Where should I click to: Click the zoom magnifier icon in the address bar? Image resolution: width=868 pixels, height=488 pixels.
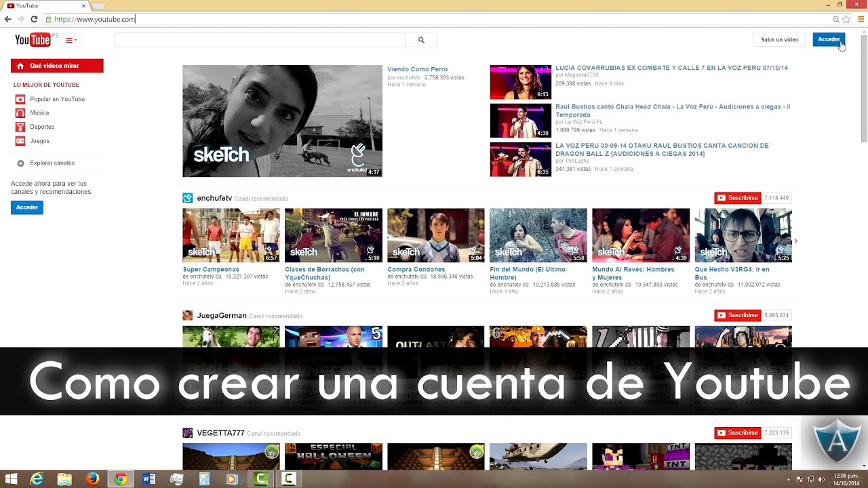coord(836,19)
